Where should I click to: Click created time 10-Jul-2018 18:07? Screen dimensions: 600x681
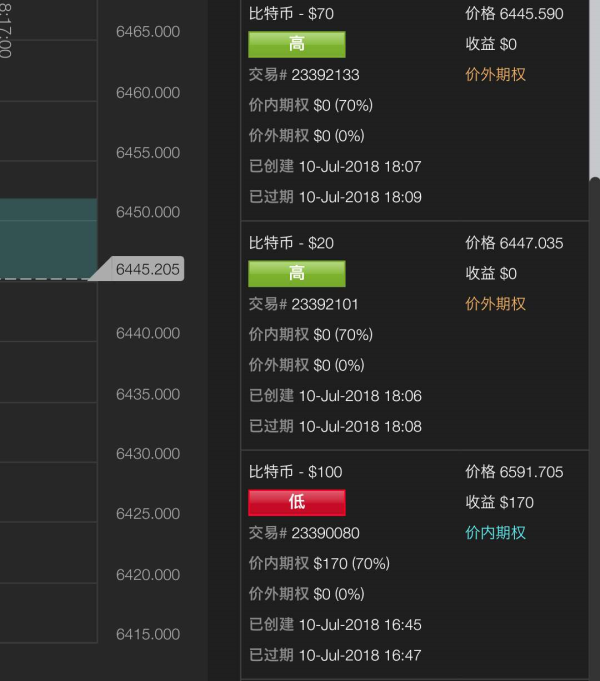coord(360,166)
